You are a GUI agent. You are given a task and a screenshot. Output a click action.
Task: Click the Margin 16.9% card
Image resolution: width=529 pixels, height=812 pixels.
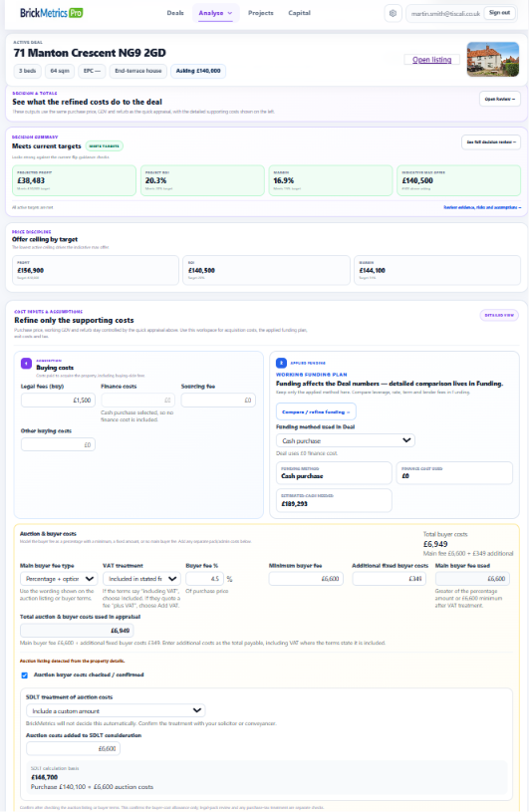point(331,180)
